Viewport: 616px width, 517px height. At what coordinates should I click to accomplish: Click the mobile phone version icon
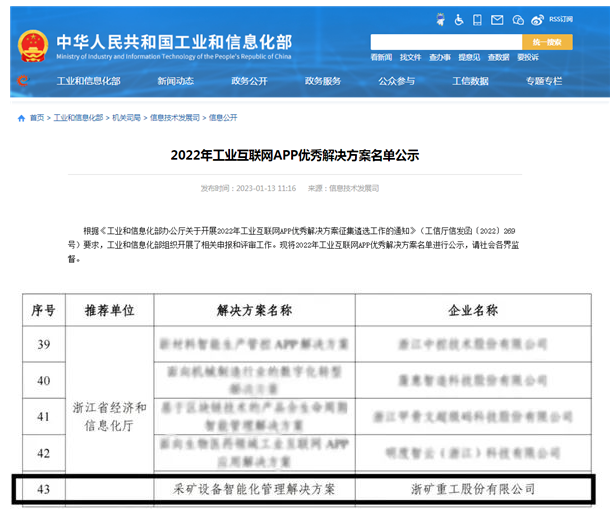[478, 19]
